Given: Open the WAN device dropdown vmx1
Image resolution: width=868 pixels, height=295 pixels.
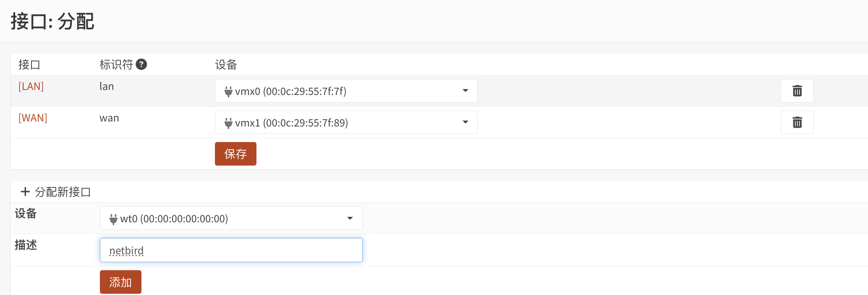Looking at the screenshot, I should (346, 122).
